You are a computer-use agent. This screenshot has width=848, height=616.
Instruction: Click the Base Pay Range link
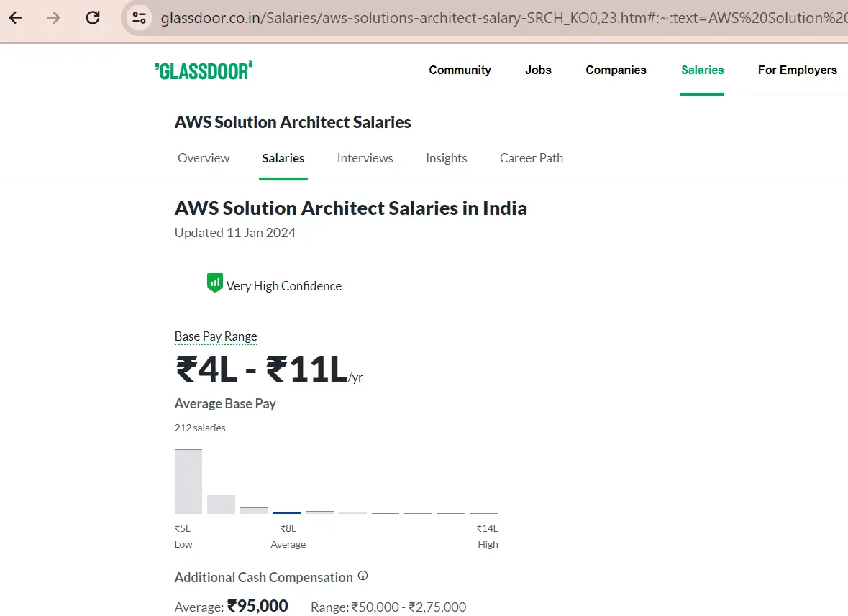tap(216, 336)
